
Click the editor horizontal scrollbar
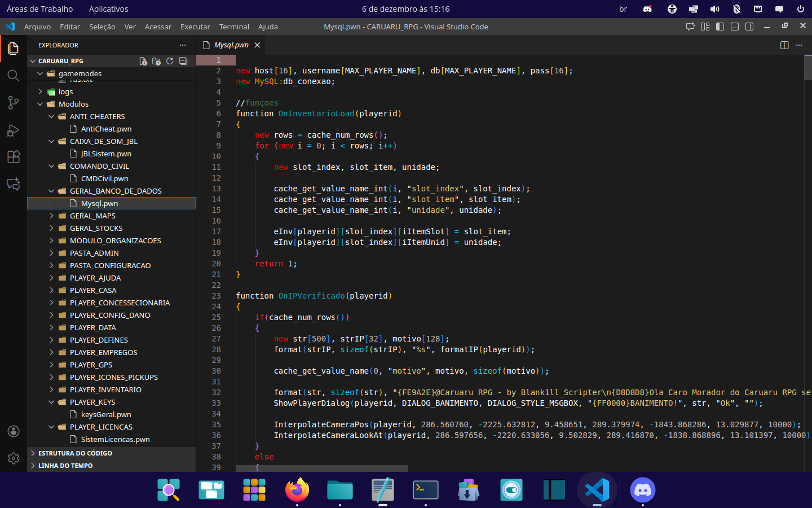coord(321,468)
